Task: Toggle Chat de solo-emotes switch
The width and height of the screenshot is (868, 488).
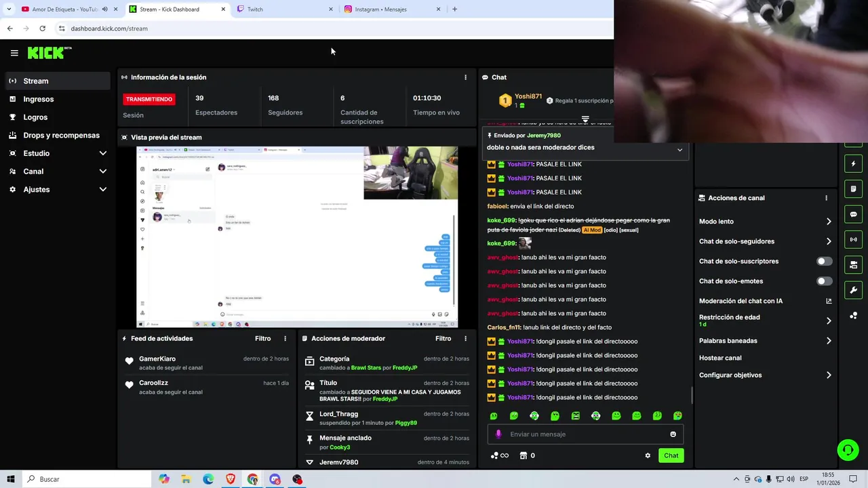Action: 824,281
